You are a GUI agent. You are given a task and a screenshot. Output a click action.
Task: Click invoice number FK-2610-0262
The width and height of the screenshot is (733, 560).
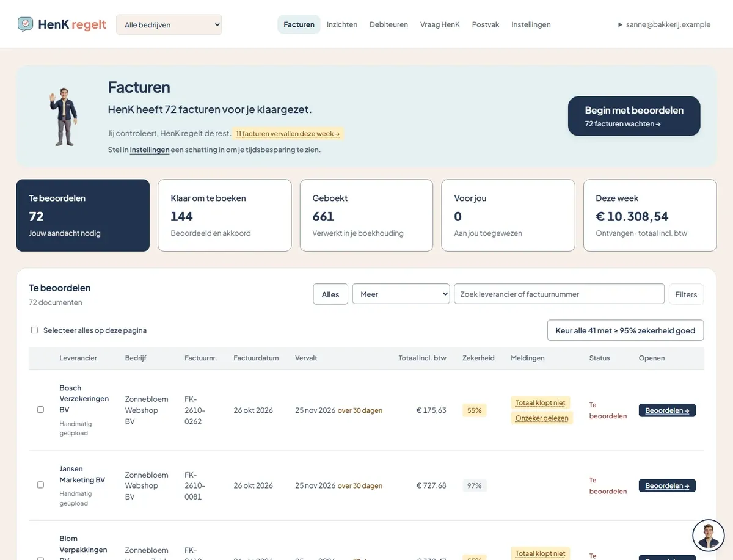(195, 410)
